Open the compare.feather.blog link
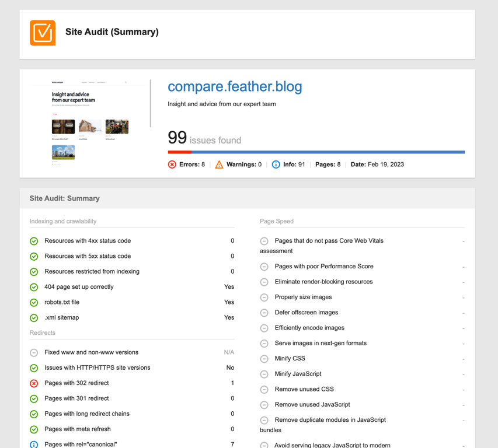498x448 pixels. pos(235,86)
